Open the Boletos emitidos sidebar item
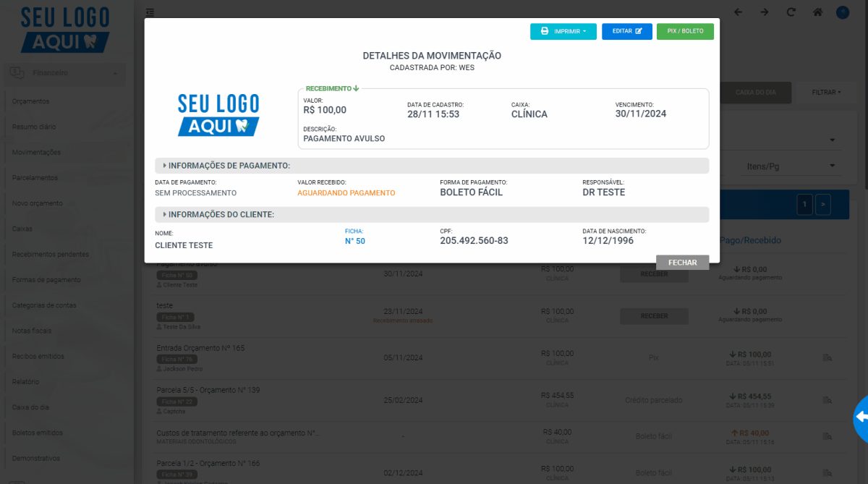868x484 pixels. [38, 433]
